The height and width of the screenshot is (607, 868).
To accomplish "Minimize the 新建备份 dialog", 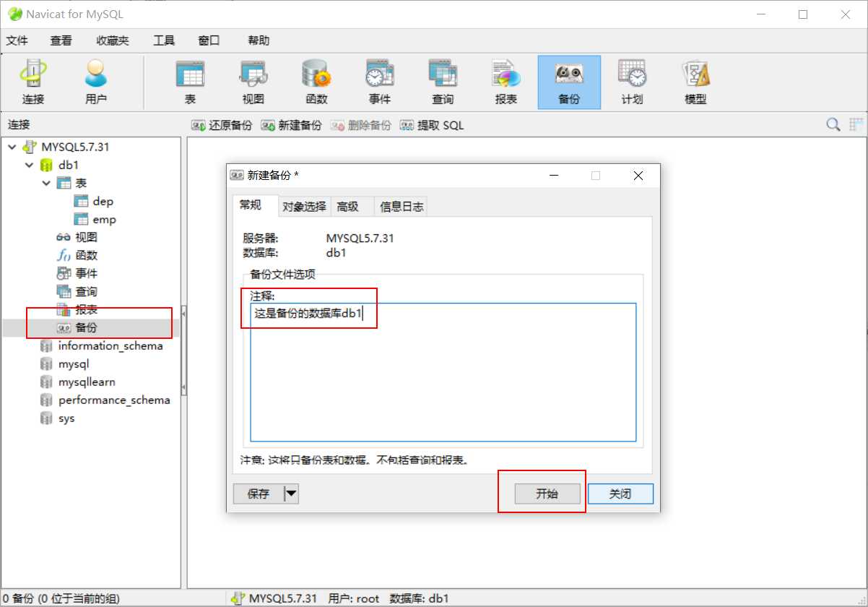I will tap(554, 176).
